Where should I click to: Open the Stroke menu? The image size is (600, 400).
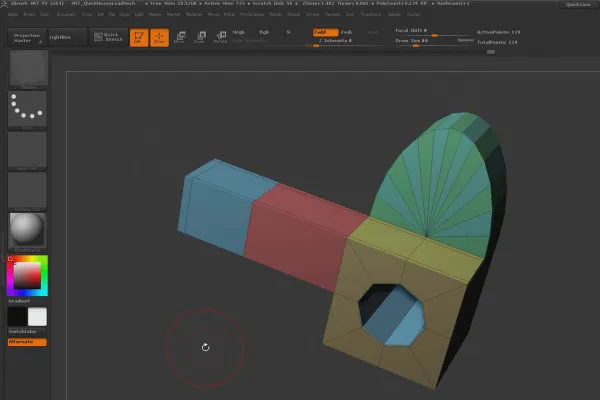(x=312, y=15)
